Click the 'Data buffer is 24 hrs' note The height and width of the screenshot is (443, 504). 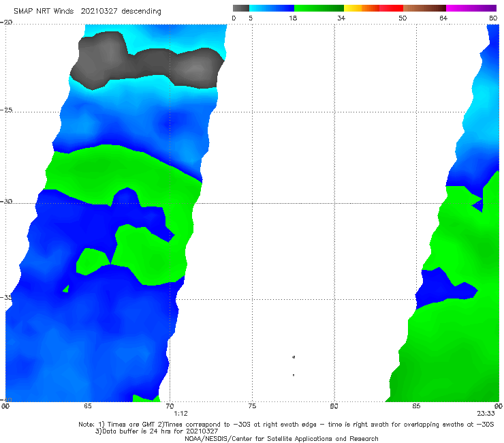point(157,431)
